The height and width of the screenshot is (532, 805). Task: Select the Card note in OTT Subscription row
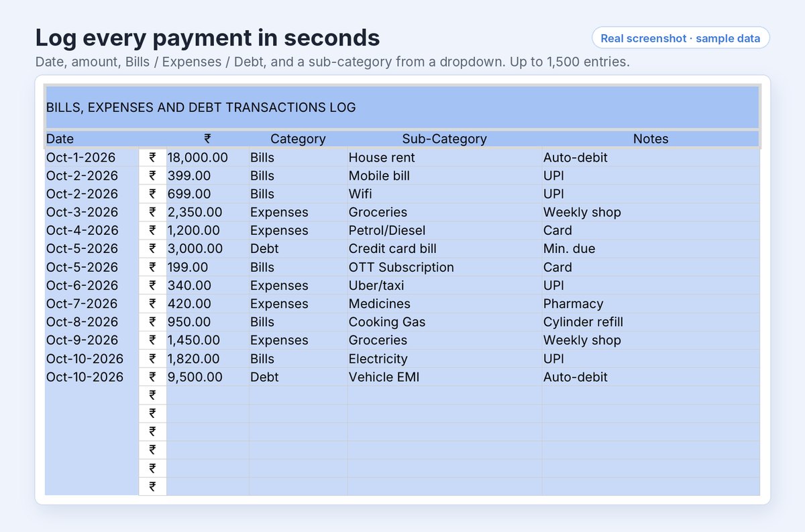tap(651, 267)
